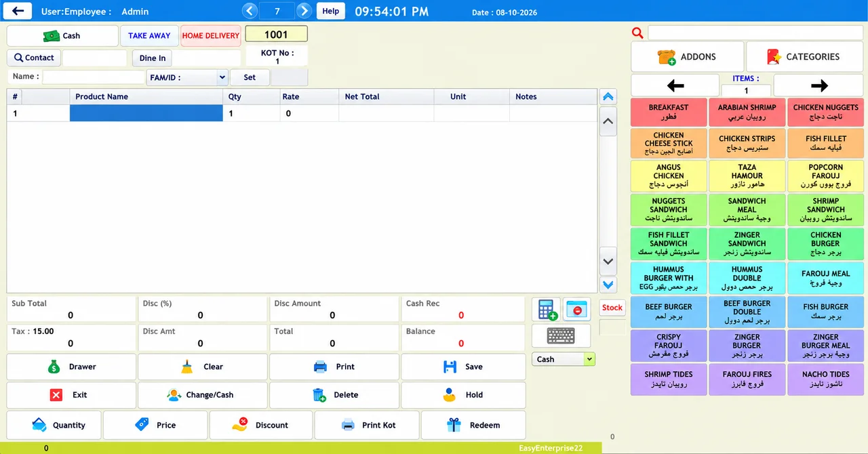
Task: Select HUMMUS DUBBLE tile
Action: 747,278
